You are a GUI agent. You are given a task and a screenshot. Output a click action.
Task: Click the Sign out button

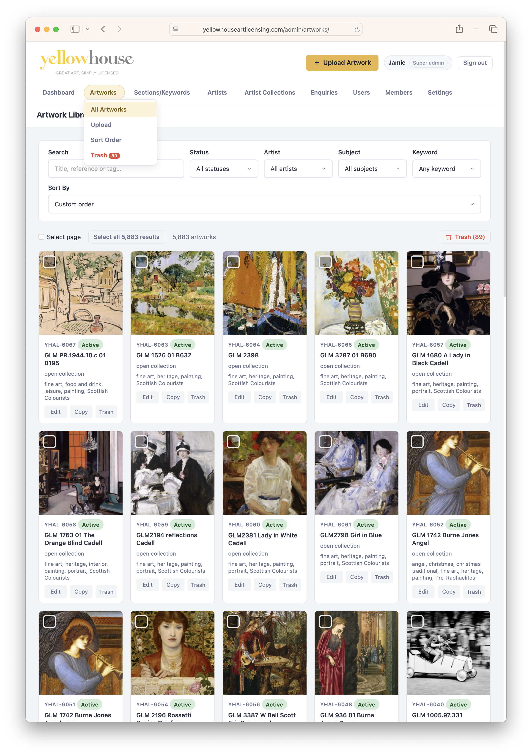click(x=475, y=63)
